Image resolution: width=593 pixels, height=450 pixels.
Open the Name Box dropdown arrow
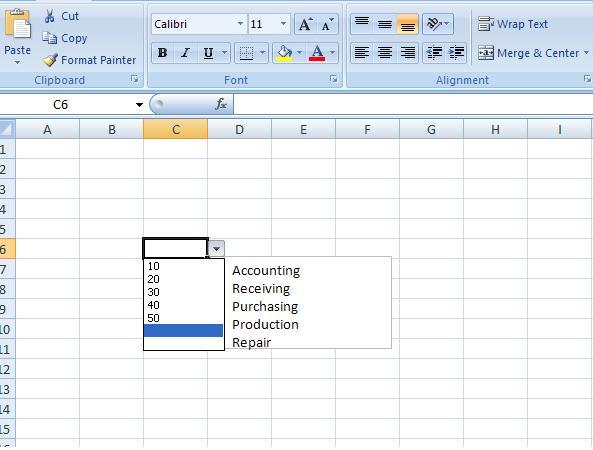pyautogui.click(x=139, y=104)
